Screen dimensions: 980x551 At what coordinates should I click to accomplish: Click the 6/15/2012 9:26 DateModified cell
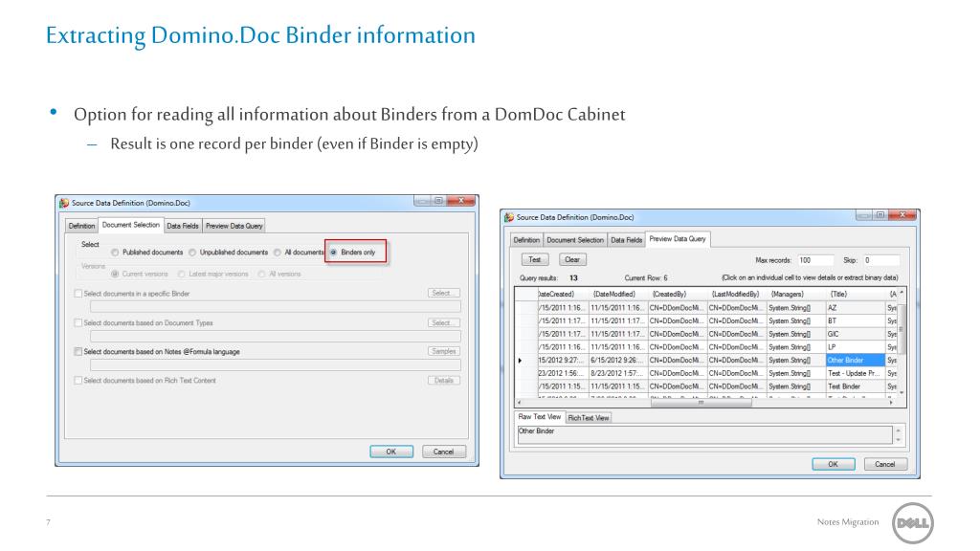click(617, 361)
